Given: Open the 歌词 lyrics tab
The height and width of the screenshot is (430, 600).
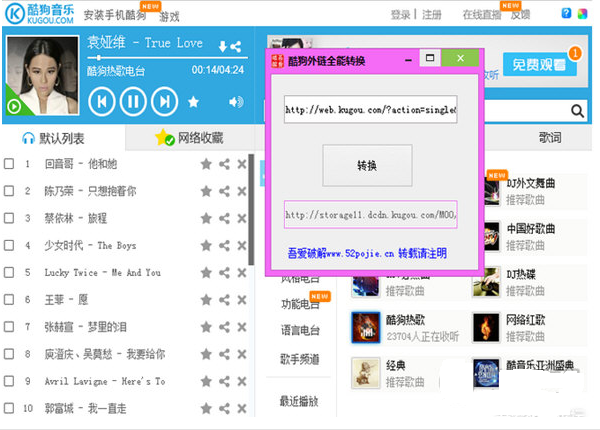Looking at the screenshot, I should click(550, 138).
